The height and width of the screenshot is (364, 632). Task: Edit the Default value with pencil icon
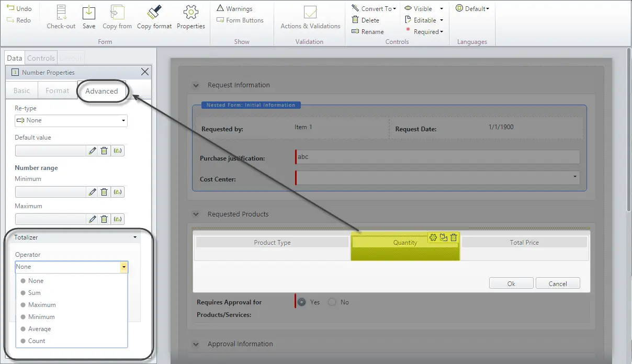pos(93,151)
